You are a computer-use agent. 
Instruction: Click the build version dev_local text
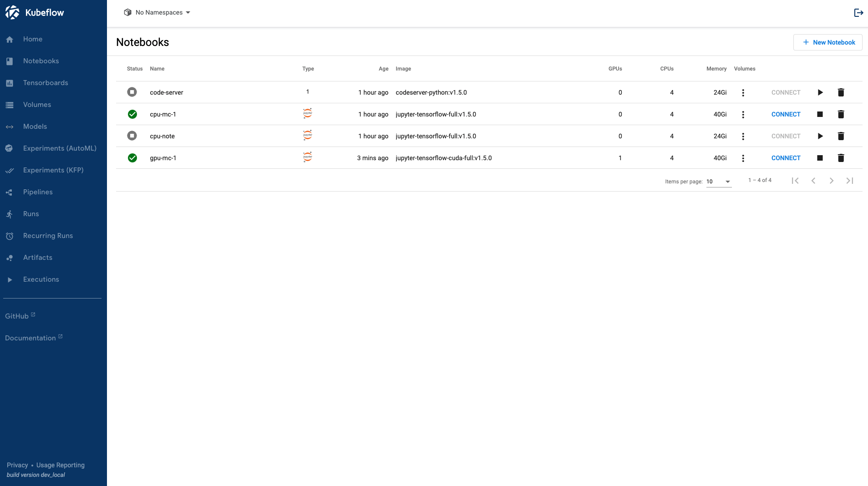tap(36, 475)
